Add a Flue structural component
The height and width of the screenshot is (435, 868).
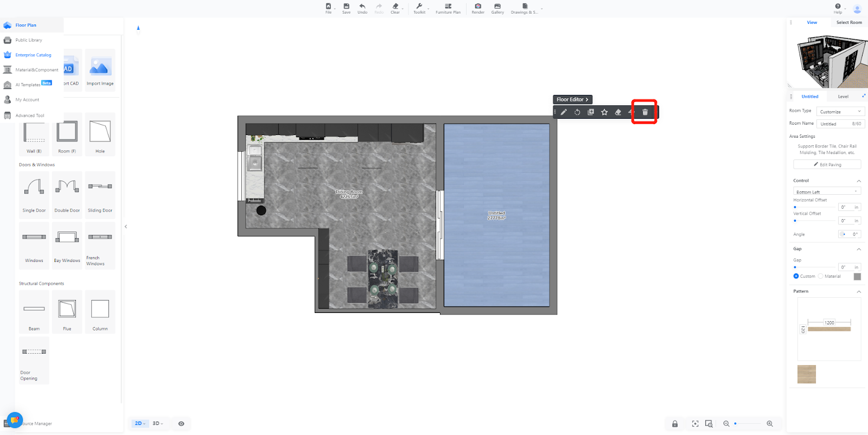(x=67, y=312)
